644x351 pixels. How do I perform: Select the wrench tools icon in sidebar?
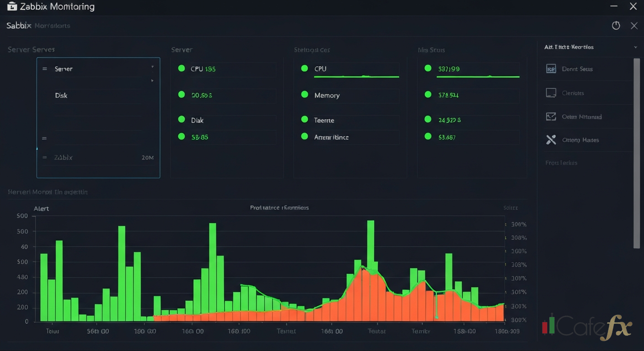(552, 140)
